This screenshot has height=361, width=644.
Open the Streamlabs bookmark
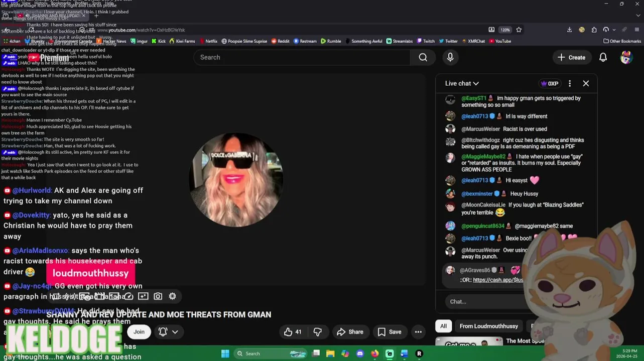(x=399, y=41)
